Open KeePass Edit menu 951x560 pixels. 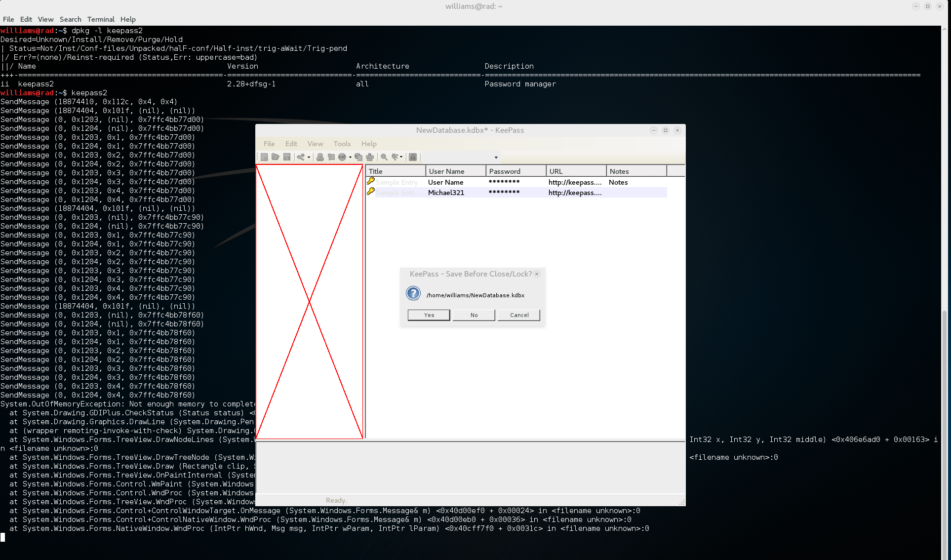(291, 144)
